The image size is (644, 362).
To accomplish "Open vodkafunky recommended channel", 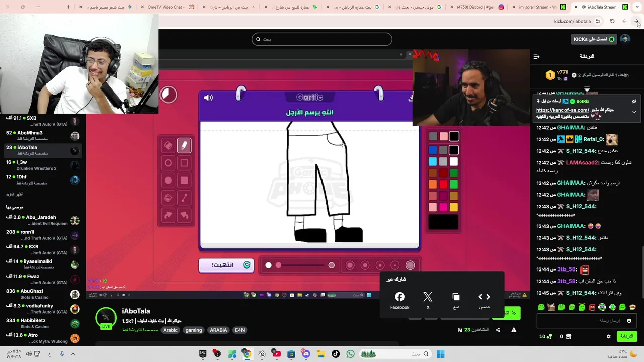I will (x=43, y=309).
